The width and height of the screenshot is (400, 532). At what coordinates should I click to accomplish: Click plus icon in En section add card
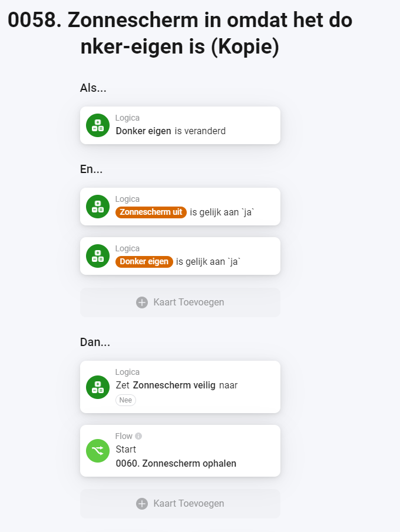point(141,302)
